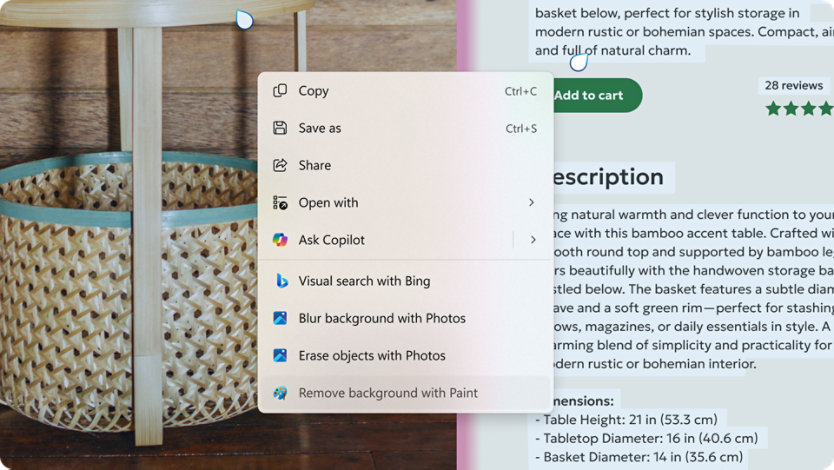Image resolution: width=834 pixels, height=470 pixels.
Task: Expand the Open with submenu arrow
Action: click(x=531, y=203)
